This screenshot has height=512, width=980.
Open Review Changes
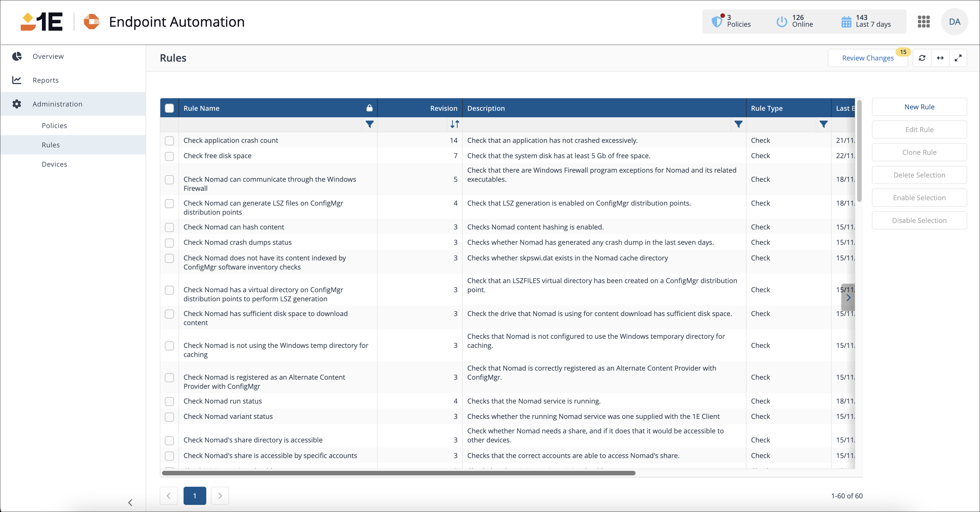point(867,58)
